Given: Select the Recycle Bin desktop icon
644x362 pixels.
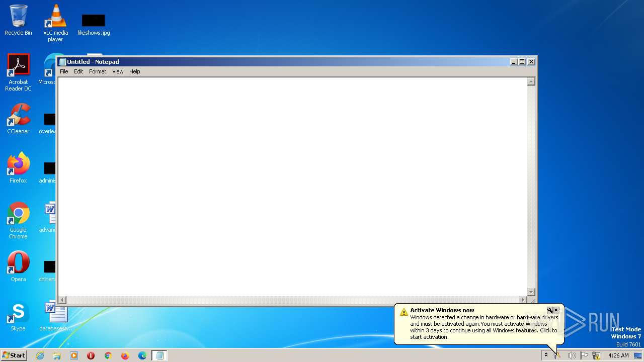Looking at the screenshot, I should [x=18, y=20].
